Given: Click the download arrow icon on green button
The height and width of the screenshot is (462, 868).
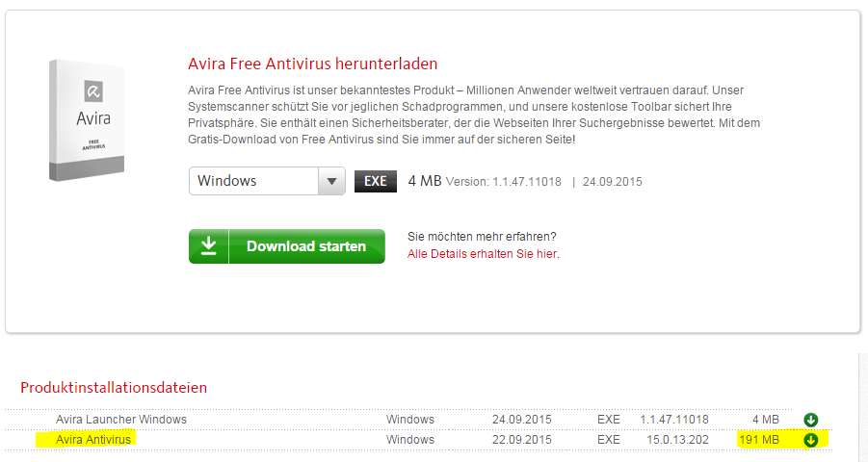Looking at the screenshot, I should [x=209, y=246].
